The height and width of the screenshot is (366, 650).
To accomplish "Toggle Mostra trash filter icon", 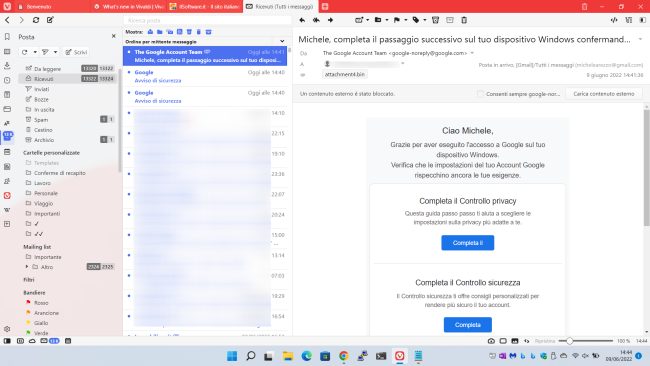I will point(199,32).
